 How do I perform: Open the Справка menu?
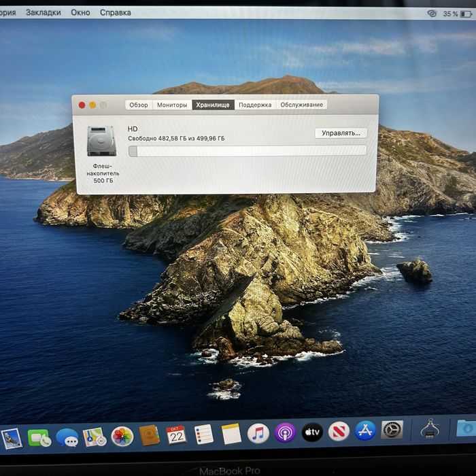point(116,12)
